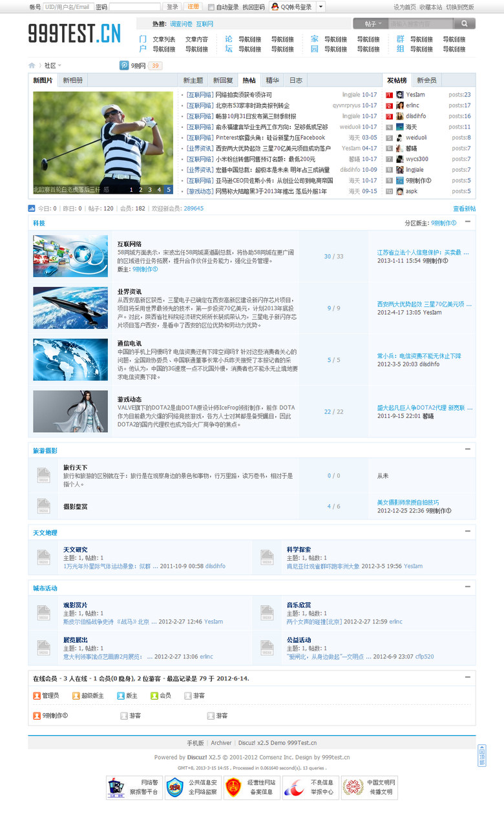Click the 观影赏片 forum document icon

(x=43, y=612)
